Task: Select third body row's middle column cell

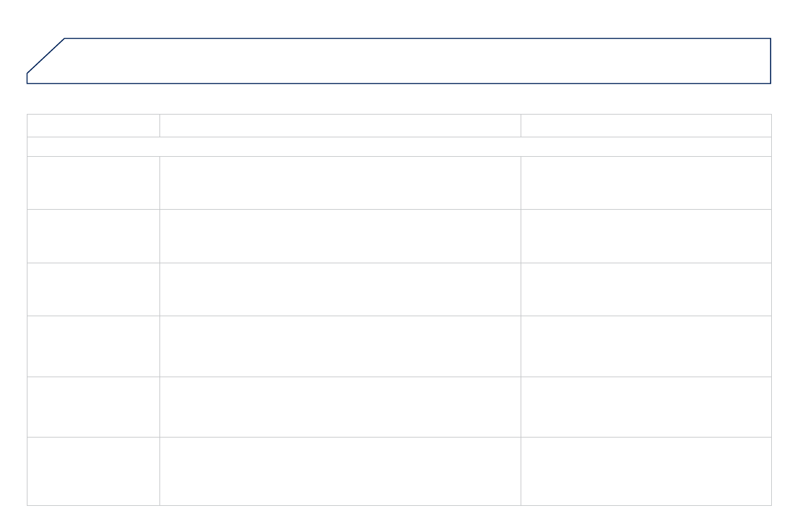Action: pyautogui.click(x=340, y=289)
